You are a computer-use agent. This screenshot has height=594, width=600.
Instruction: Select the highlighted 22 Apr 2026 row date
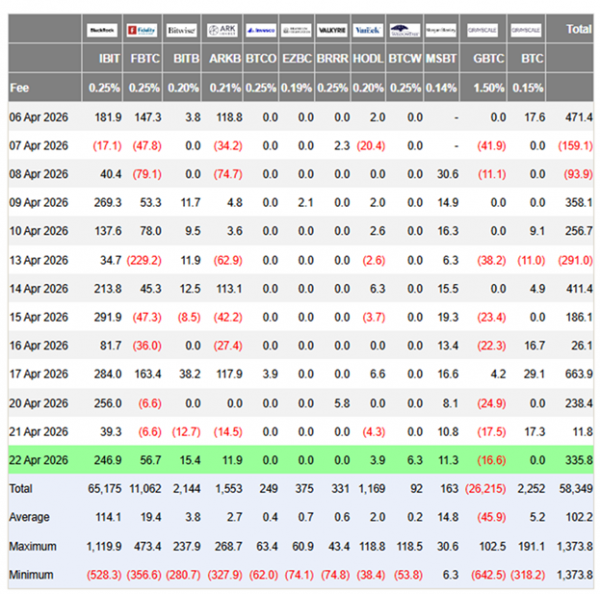coord(39,460)
